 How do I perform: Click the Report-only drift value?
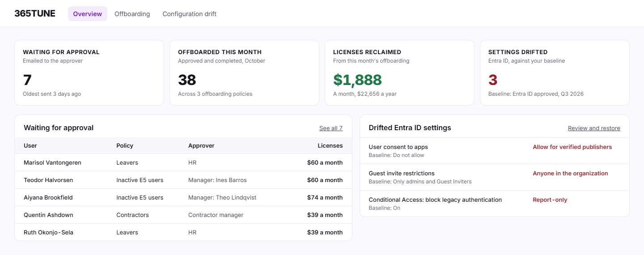point(550,200)
